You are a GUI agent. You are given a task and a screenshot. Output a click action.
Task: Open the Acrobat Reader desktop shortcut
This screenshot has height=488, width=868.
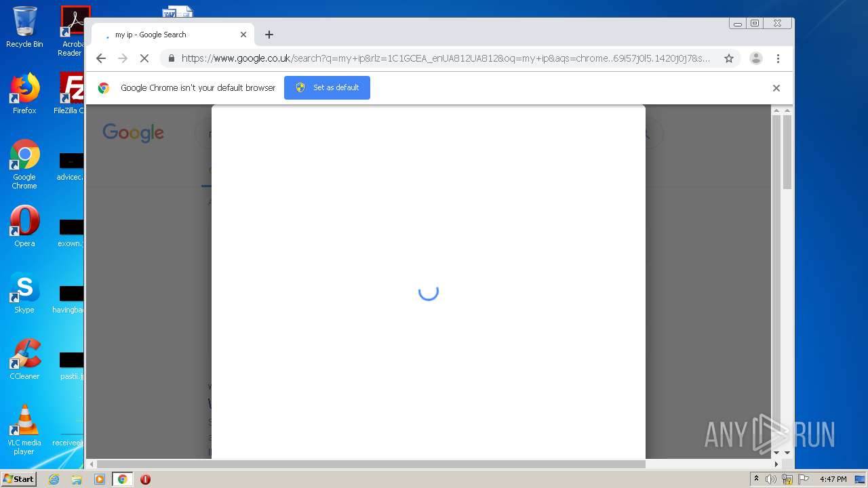[72, 31]
